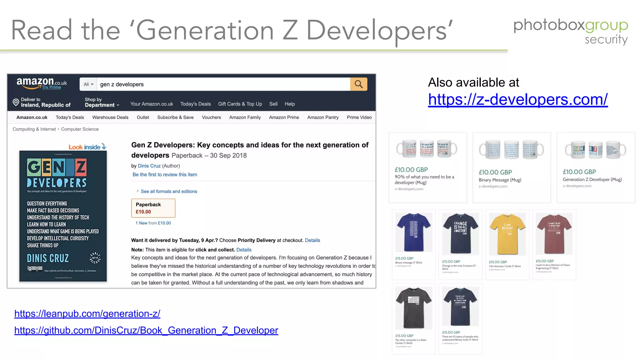Image resolution: width=644 pixels, height=362 pixels.
Task: Open the Warehouse Deals tab
Action: (x=110, y=117)
